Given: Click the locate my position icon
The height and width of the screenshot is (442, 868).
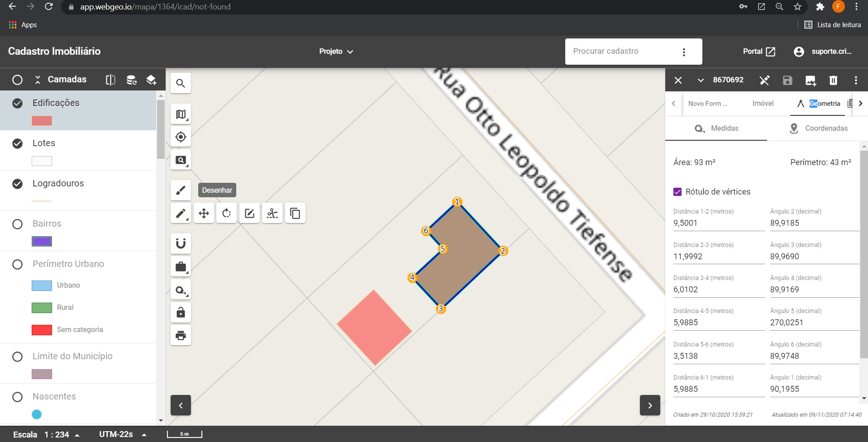Looking at the screenshot, I should coord(181,137).
